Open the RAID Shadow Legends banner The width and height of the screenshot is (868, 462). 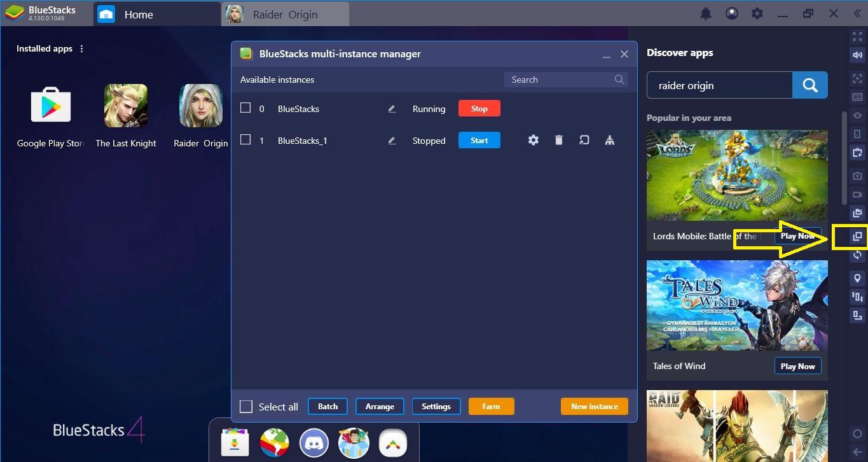[738, 426]
